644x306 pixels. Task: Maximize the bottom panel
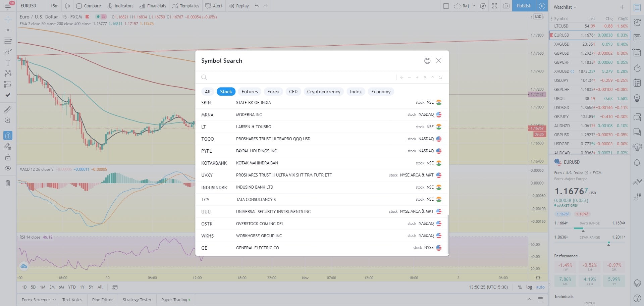point(540,300)
